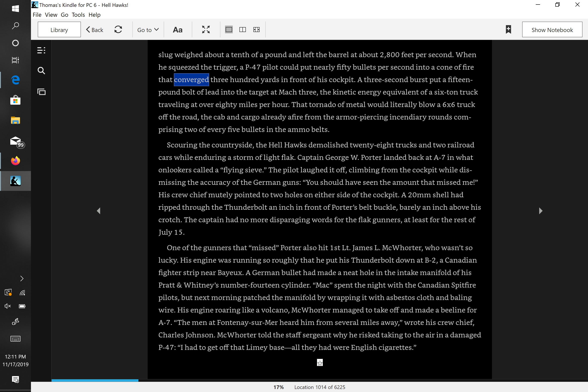Screen dimensions: 588x392
Task: Enter full screen reading mode
Action: (x=206, y=29)
